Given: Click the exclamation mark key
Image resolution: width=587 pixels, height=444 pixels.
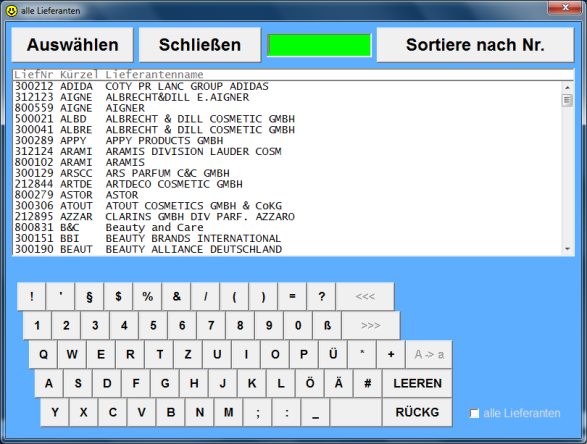Looking at the screenshot, I should pos(31,296).
